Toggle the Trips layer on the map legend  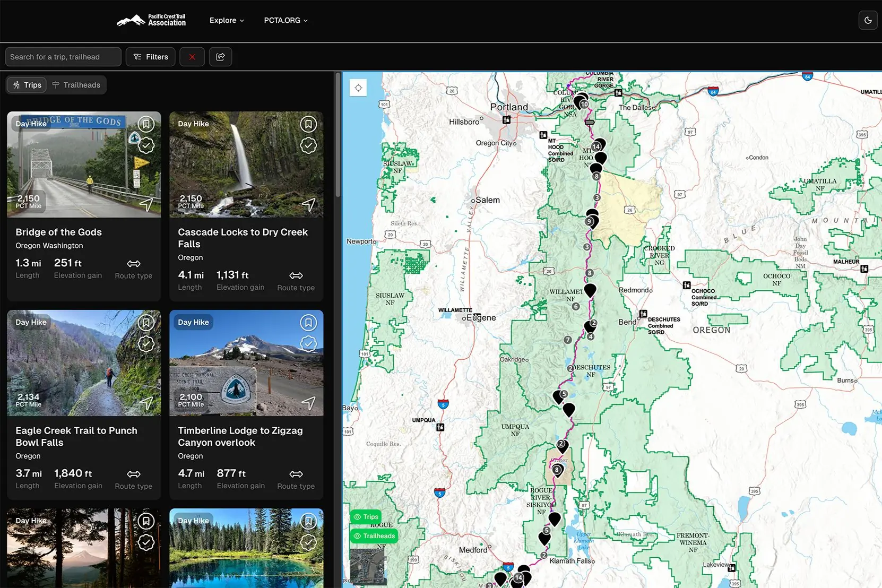coord(365,516)
